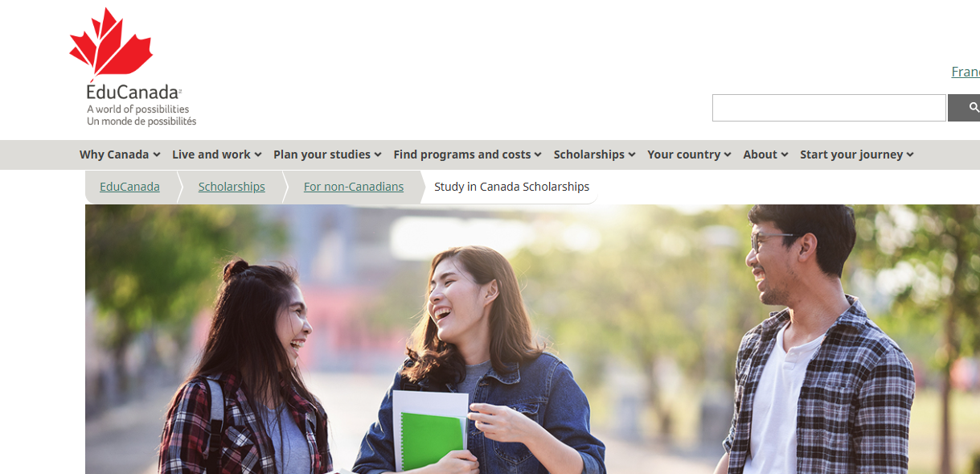Viewport: 980px width, 474px height.
Task: Click the chevron arrow beside Scholarships menu
Action: [632, 155]
